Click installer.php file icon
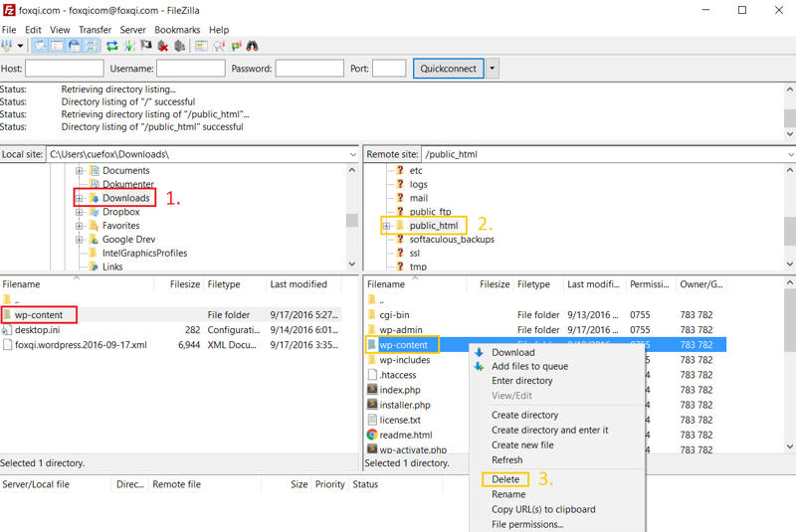Image resolution: width=796 pixels, height=532 pixels. click(x=372, y=405)
